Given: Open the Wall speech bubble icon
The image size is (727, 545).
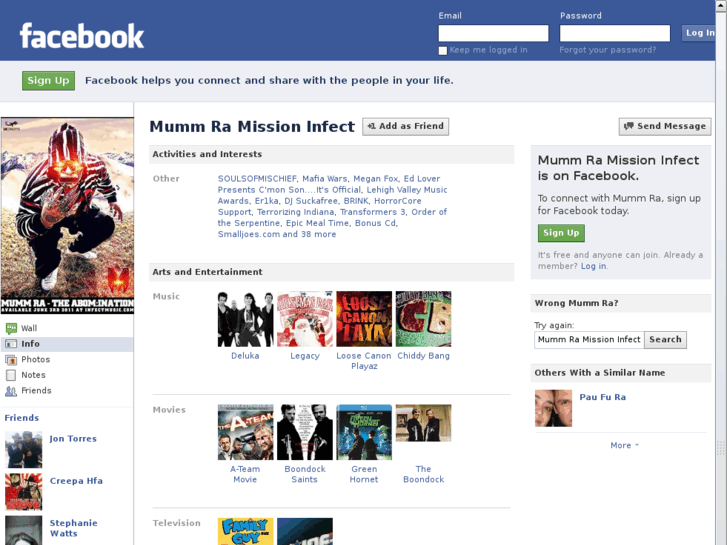Looking at the screenshot, I should click(x=11, y=328).
